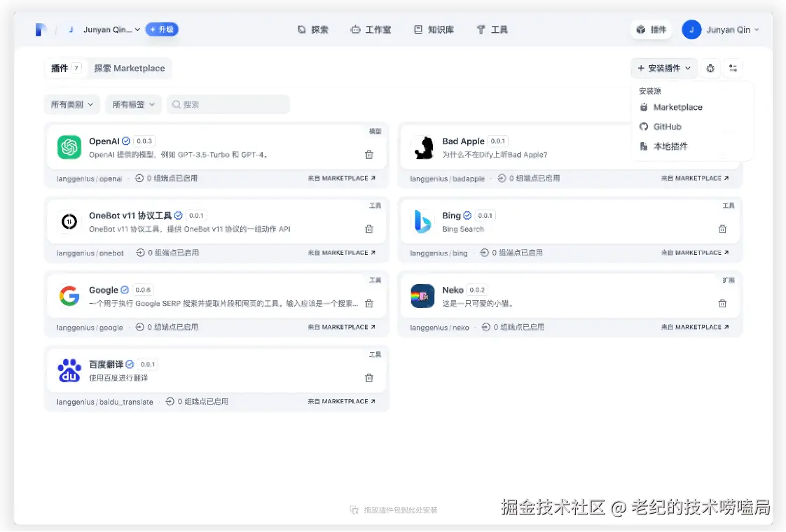The height and width of the screenshot is (532, 786).
Task: Open Google's 来自 Marketplace link
Action: coord(341,327)
